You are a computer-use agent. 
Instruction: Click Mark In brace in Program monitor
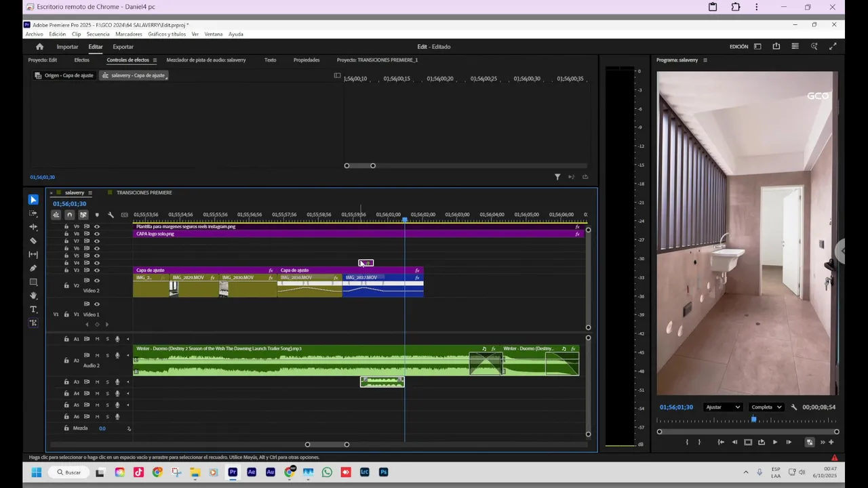pyautogui.click(x=687, y=442)
